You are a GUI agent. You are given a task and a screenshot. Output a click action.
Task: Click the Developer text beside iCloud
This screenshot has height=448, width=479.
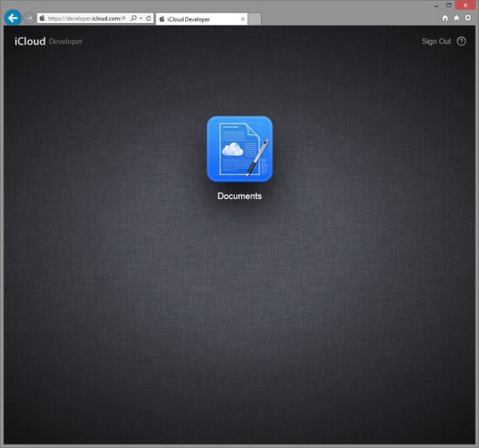click(65, 42)
